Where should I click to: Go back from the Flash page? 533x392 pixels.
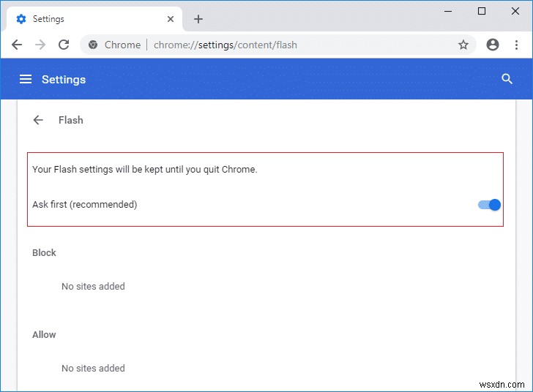[38, 120]
